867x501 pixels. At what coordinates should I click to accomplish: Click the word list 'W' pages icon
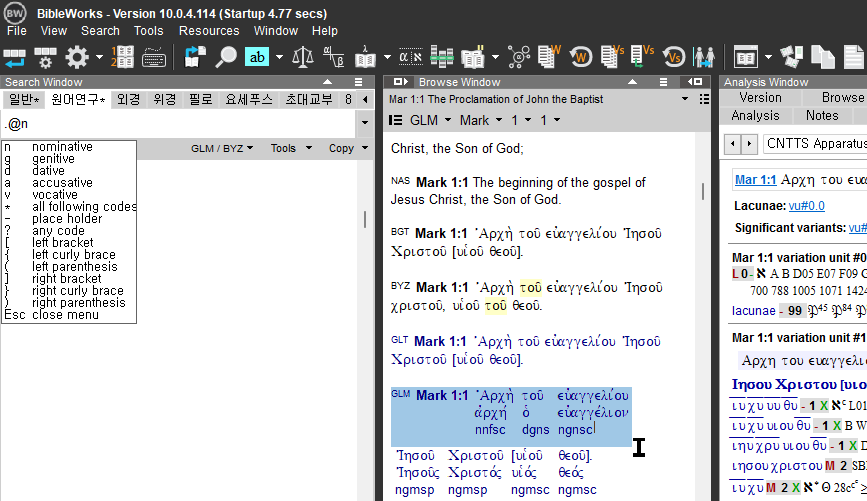[x=549, y=56]
